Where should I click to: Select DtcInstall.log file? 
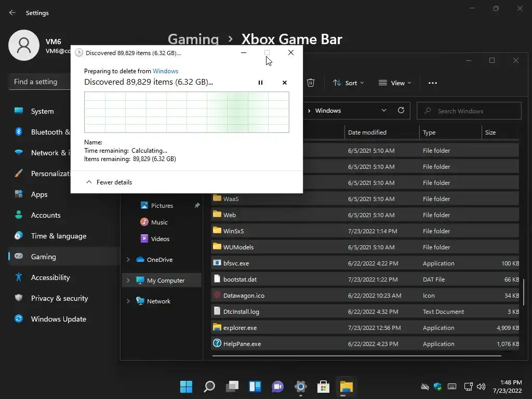coord(365,312)
